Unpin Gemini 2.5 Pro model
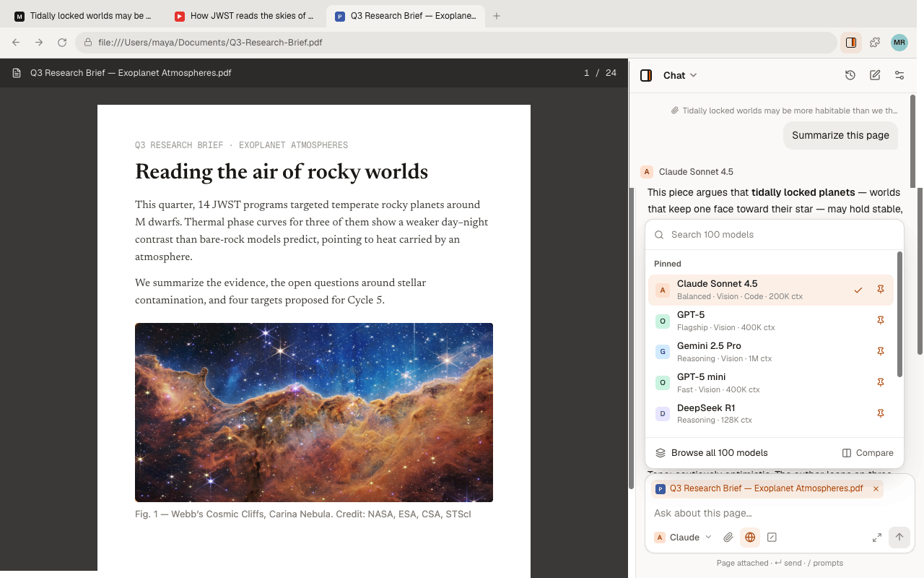Screen dimensions: 924x578 881,352
